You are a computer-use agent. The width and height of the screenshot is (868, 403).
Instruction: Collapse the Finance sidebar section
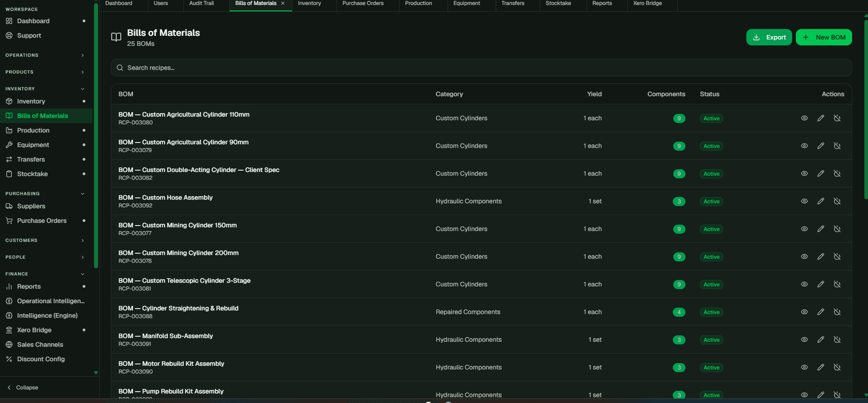coord(45,274)
